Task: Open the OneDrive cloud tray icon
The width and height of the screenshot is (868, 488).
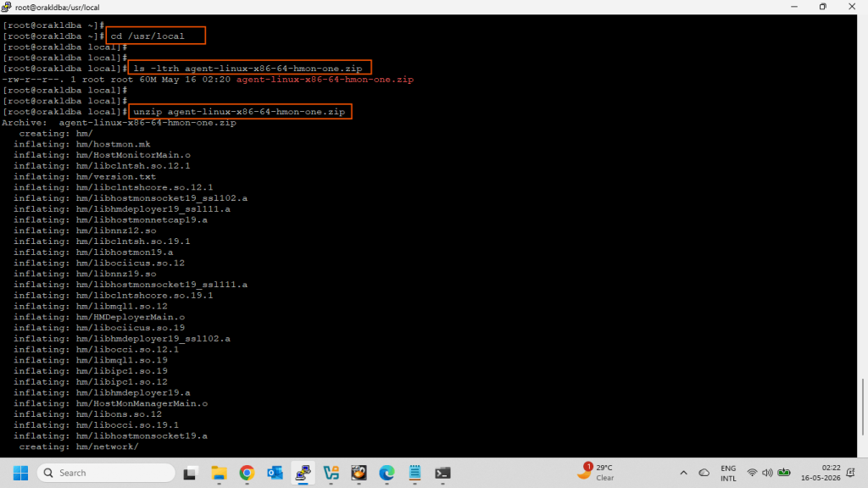Action: [x=704, y=473]
